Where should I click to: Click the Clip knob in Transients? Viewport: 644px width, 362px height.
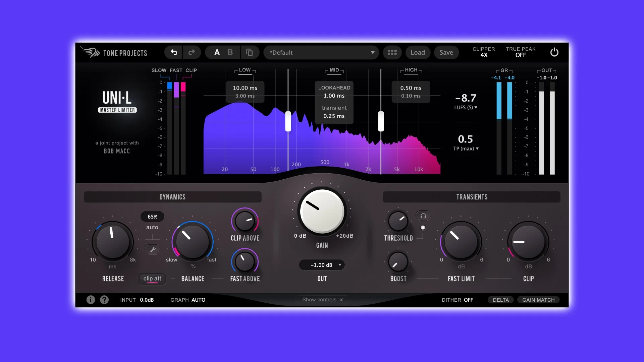tap(528, 242)
